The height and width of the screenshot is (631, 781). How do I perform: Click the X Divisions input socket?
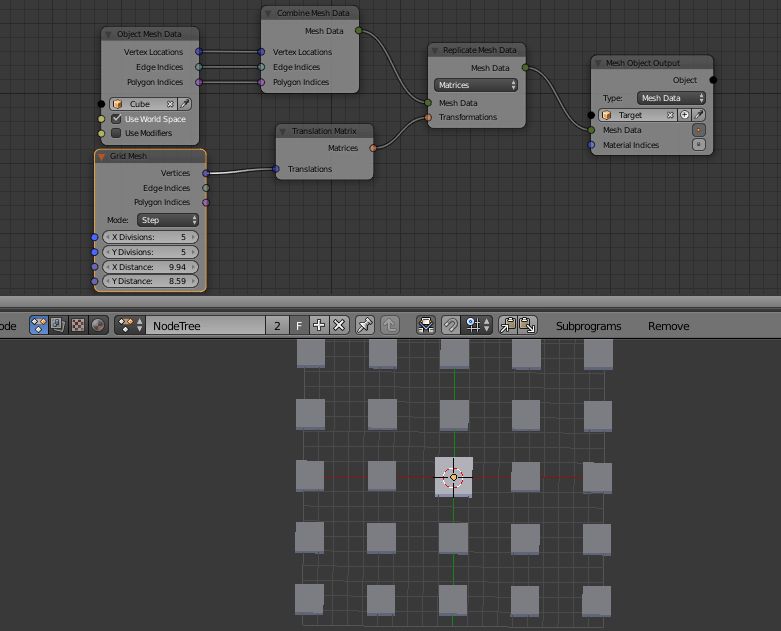tap(95, 238)
